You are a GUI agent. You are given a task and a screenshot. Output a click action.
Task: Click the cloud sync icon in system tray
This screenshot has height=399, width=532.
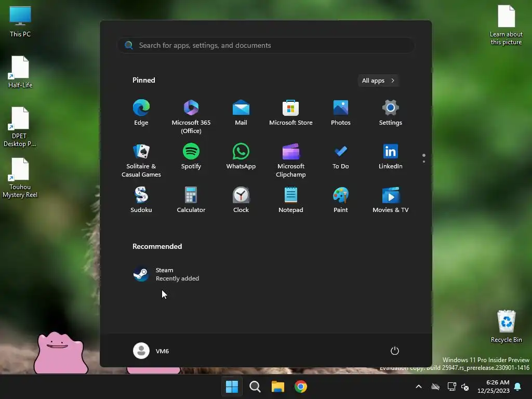(x=435, y=387)
